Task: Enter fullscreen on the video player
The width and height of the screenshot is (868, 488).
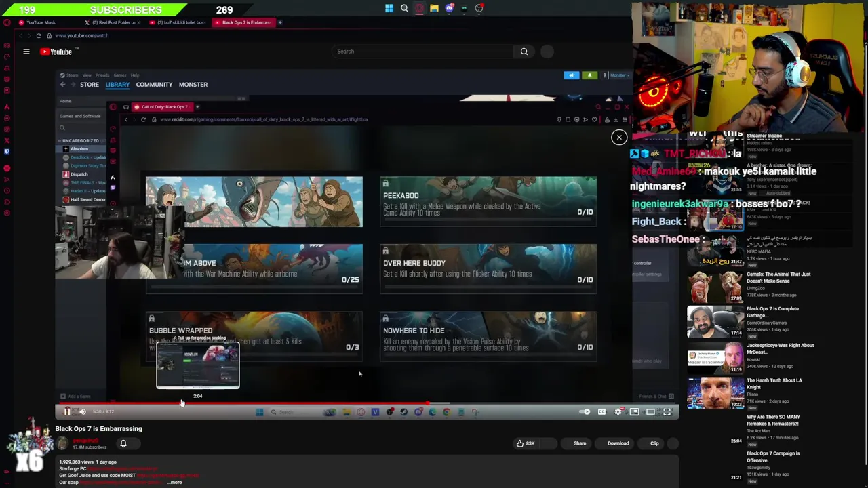Action: 667,411
